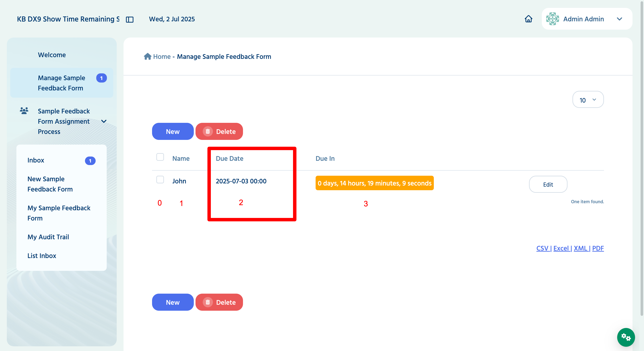Open the home icon in header
Screen dimensions: 644x351
pyautogui.click(x=528, y=19)
